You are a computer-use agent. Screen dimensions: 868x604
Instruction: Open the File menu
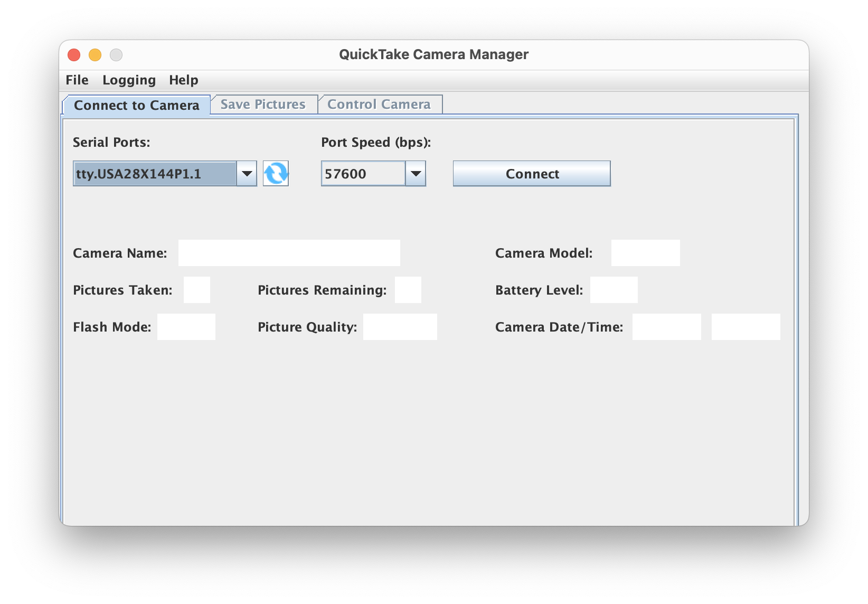point(77,80)
